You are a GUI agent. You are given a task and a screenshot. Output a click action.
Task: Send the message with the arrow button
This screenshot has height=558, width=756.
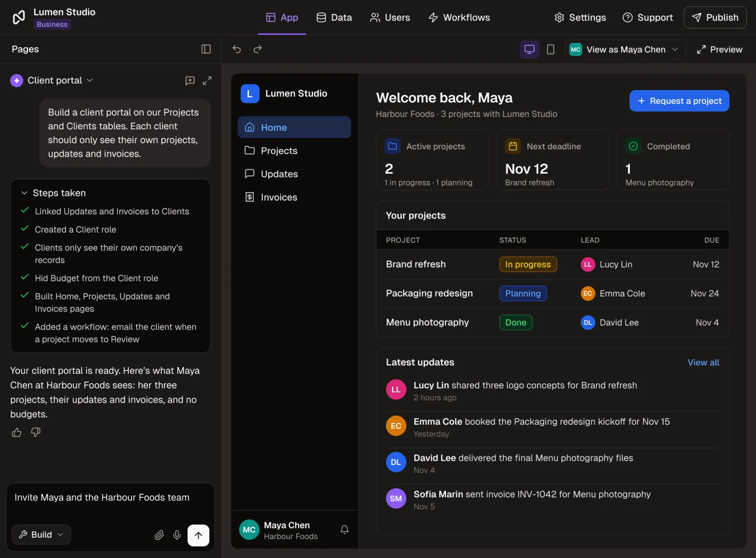[x=198, y=535]
